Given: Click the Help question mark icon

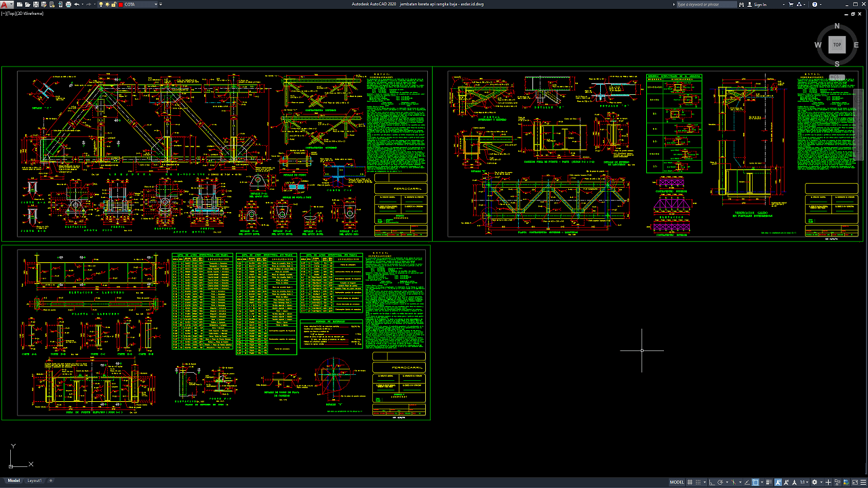Looking at the screenshot, I should (x=814, y=4).
